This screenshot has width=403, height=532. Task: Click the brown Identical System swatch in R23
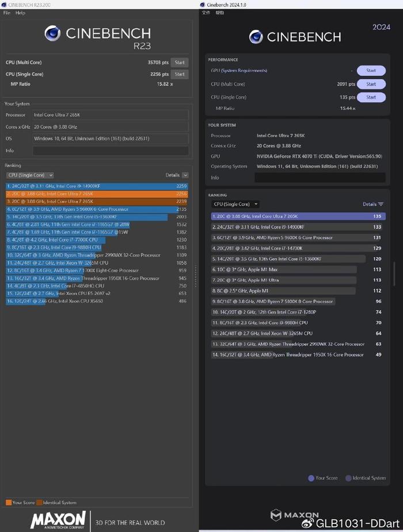click(39, 503)
